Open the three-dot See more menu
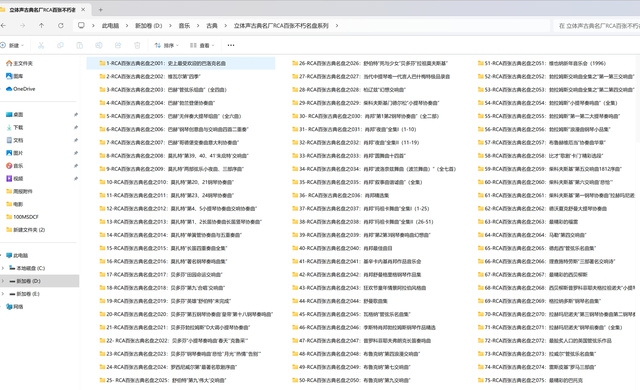The width and height of the screenshot is (640, 390). pos(231,45)
